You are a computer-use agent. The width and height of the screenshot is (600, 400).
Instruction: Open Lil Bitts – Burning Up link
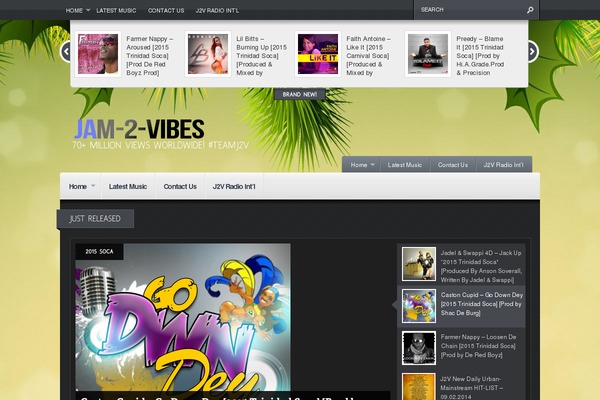click(x=261, y=56)
